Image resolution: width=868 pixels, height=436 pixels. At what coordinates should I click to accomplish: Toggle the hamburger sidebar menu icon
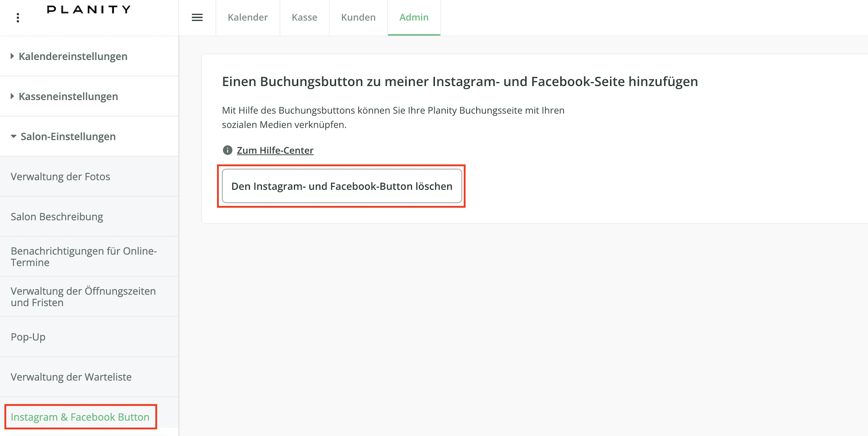point(197,18)
